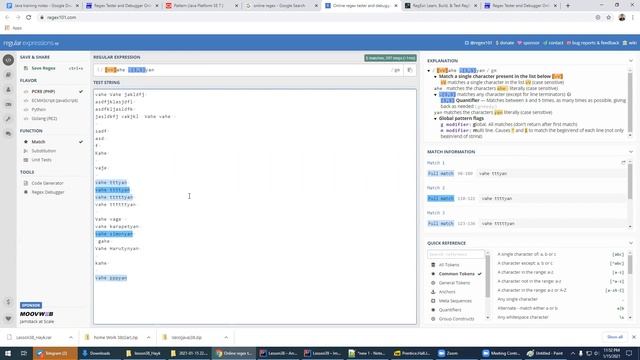The image size is (640, 360).
Task: Open Telegram from the taskbar
Action: (x=55, y=353)
